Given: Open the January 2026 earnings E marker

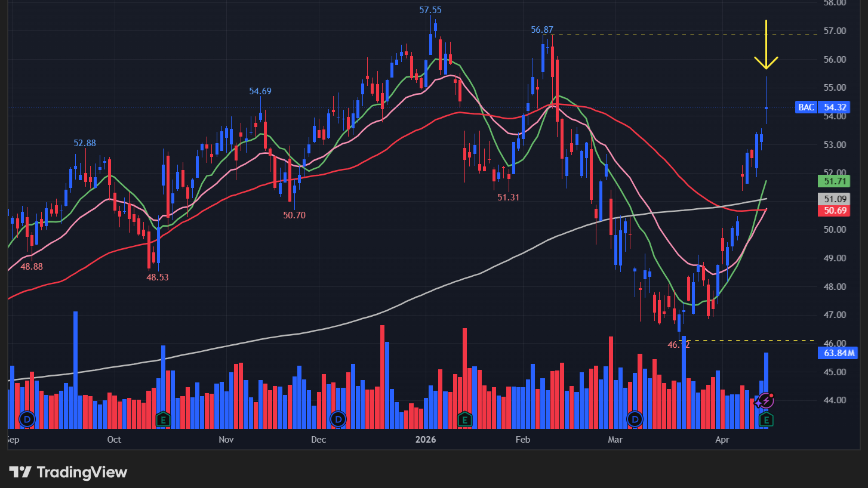Looking at the screenshot, I should 465,419.
